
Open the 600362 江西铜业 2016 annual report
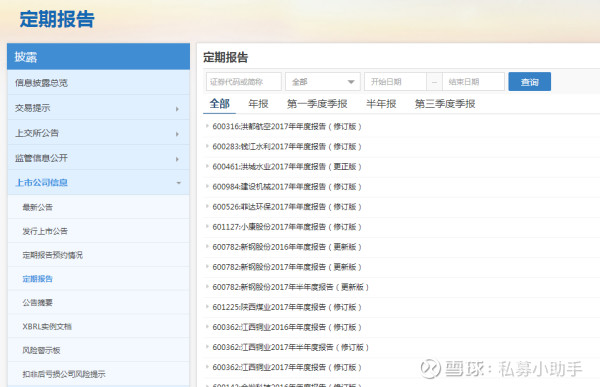point(287,327)
